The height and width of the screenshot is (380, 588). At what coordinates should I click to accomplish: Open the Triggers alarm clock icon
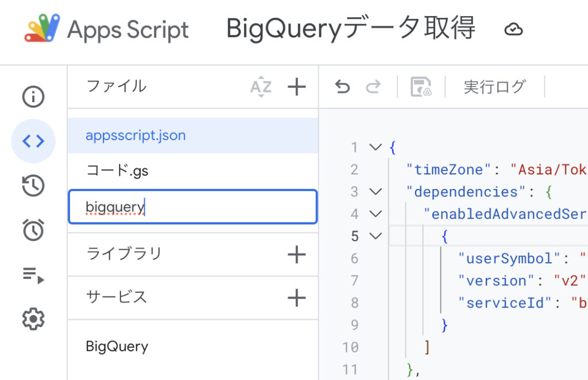pos(33,230)
